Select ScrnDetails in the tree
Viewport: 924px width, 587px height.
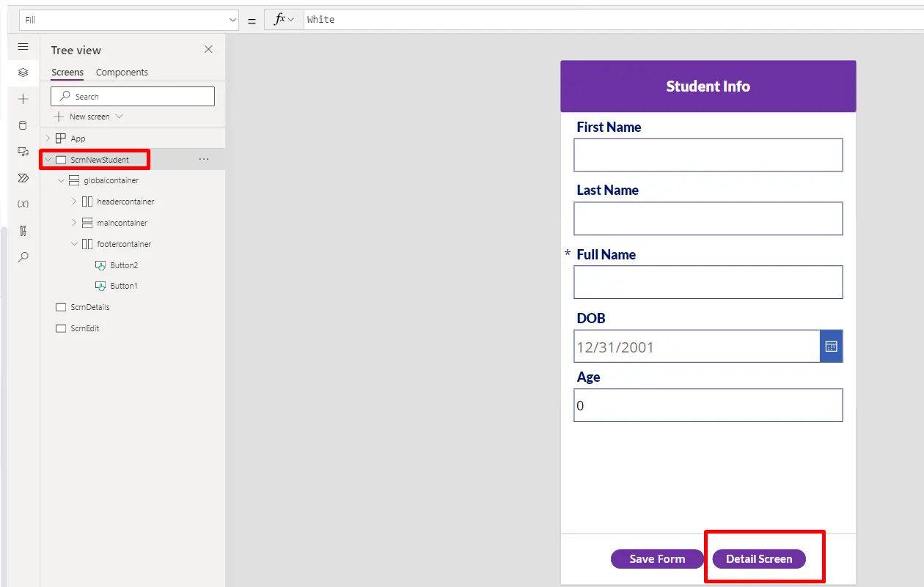90,307
